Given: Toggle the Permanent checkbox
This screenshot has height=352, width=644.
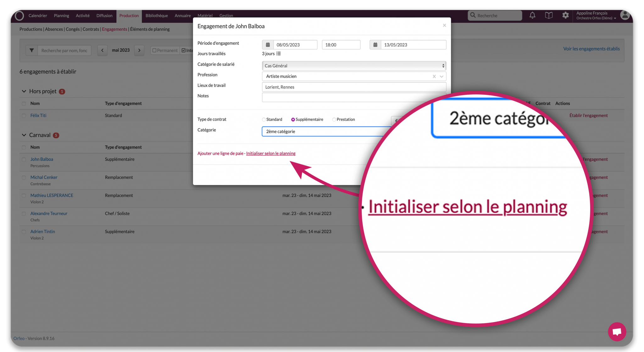Looking at the screenshot, I should coord(154,50).
